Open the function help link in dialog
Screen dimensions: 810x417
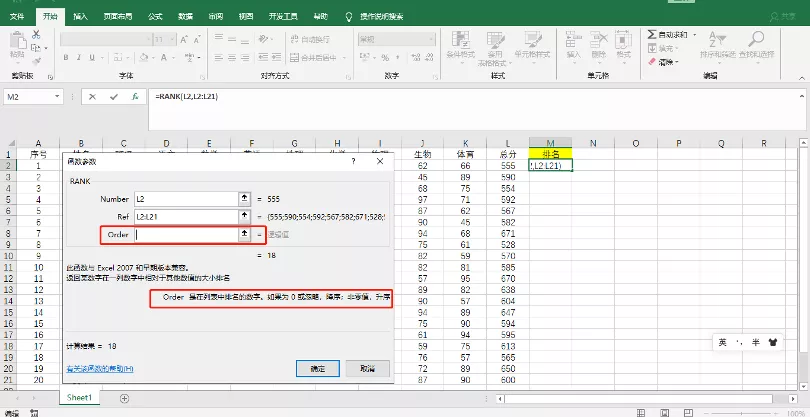98,369
